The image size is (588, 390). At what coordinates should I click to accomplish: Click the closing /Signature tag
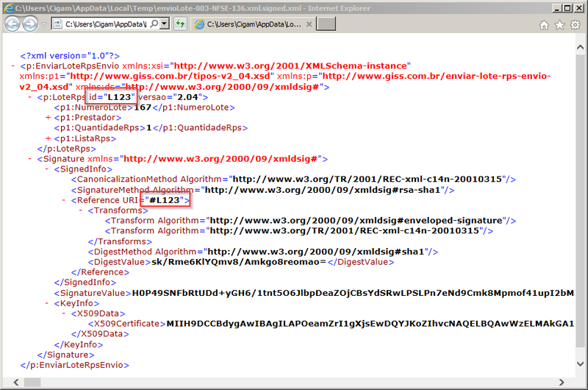click(x=65, y=355)
